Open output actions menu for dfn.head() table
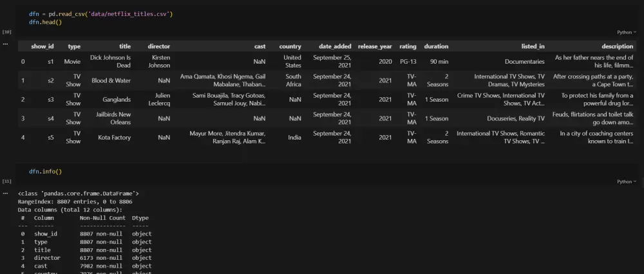644x274 pixels. 5,42
